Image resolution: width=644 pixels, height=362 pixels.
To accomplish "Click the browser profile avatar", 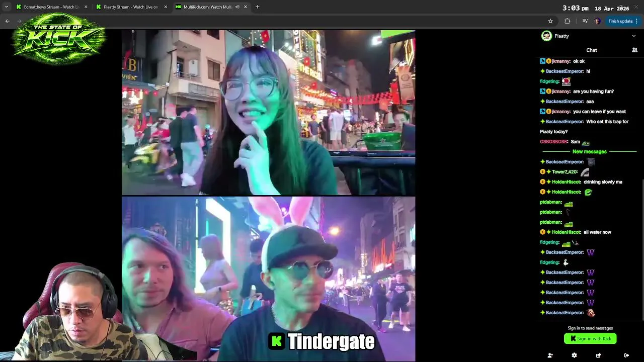I will (597, 21).
